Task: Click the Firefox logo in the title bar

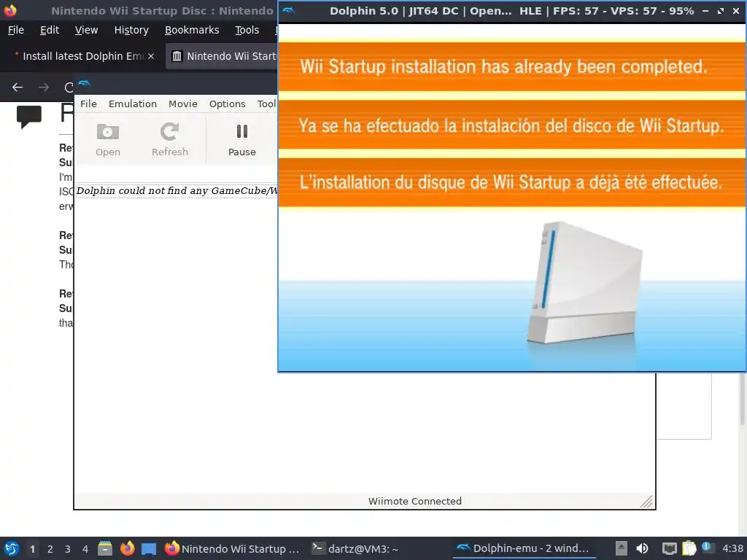Action: coord(10,10)
